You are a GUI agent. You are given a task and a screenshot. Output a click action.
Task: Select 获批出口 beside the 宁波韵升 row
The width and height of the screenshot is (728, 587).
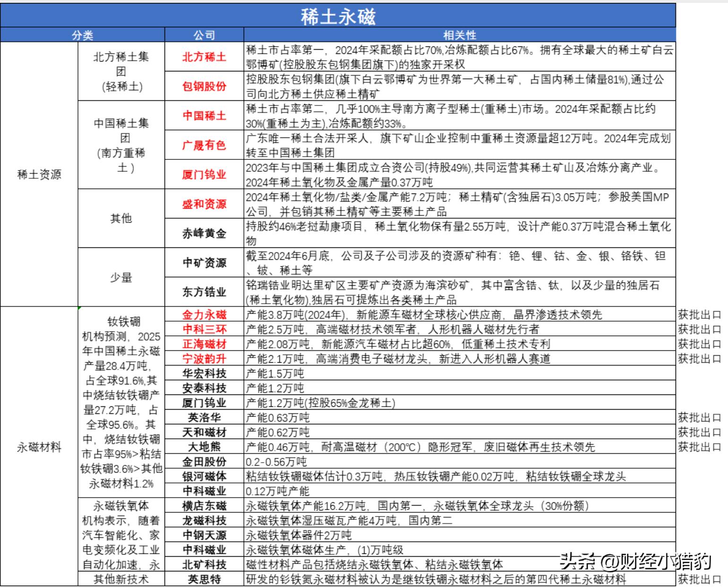pyautogui.click(x=700, y=358)
